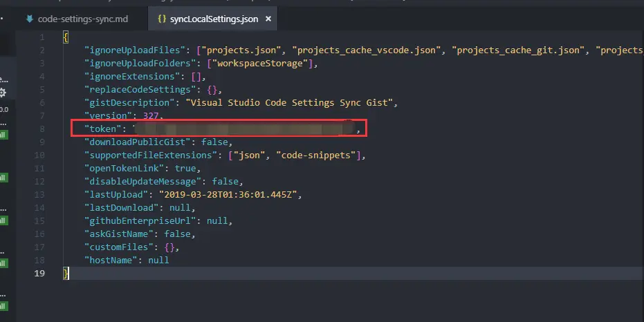The image size is (644, 322).
Task: Click the "githubEnterpriseUrl" key
Action: point(140,220)
